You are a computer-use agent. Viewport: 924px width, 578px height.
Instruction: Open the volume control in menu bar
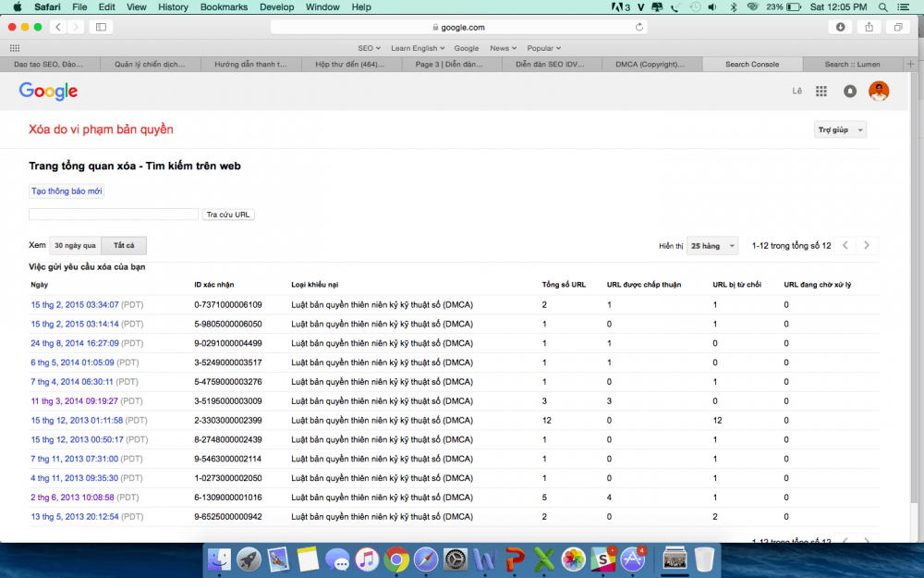tap(712, 7)
